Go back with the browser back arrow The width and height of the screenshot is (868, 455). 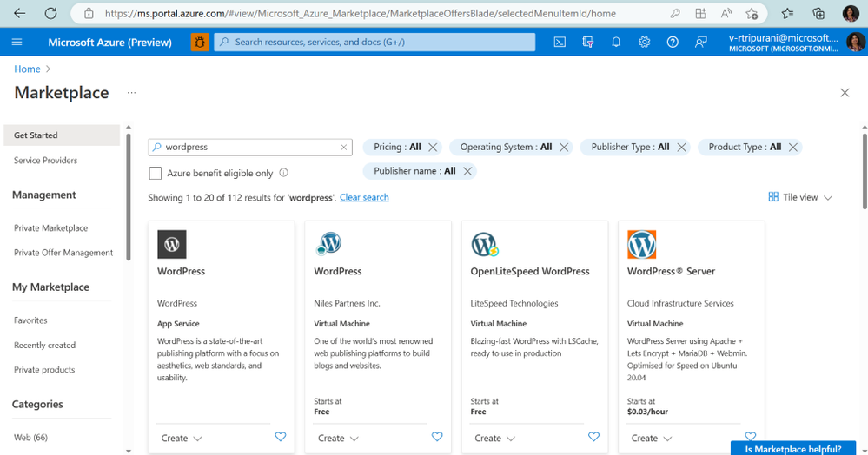19,13
